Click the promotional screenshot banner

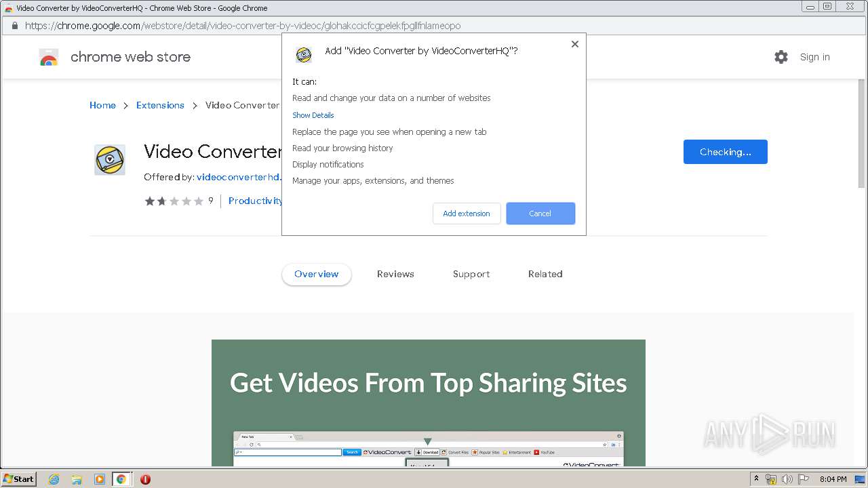coord(429,403)
